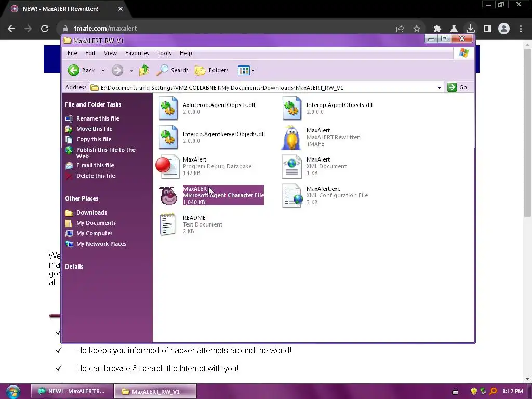Open the Tools menu
This screenshot has height=399, width=532.
(164, 53)
